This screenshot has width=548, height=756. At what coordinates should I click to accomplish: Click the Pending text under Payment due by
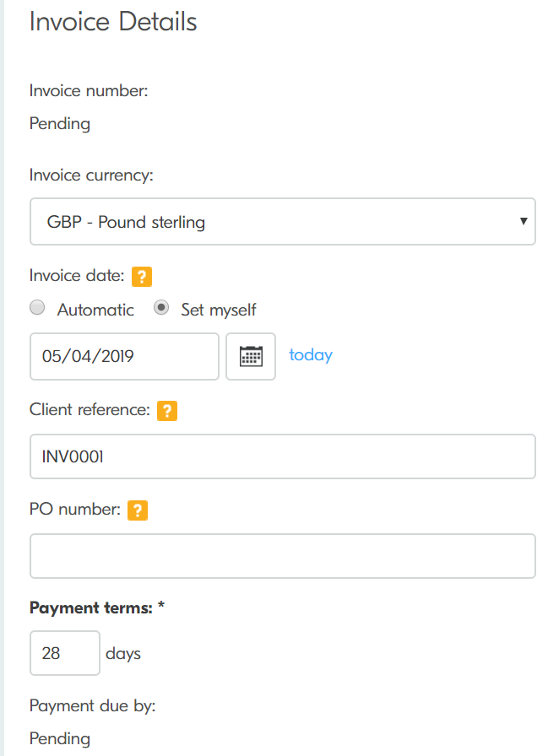[60, 738]
